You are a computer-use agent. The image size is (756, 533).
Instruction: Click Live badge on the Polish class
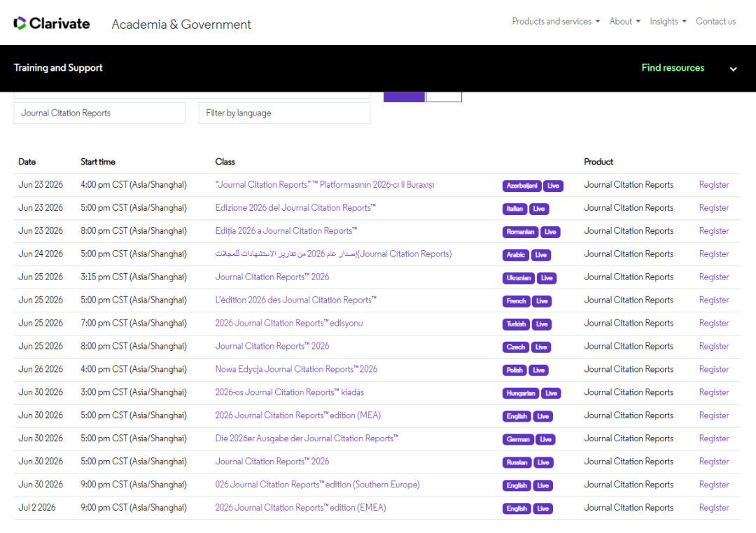tap(539, 371)
